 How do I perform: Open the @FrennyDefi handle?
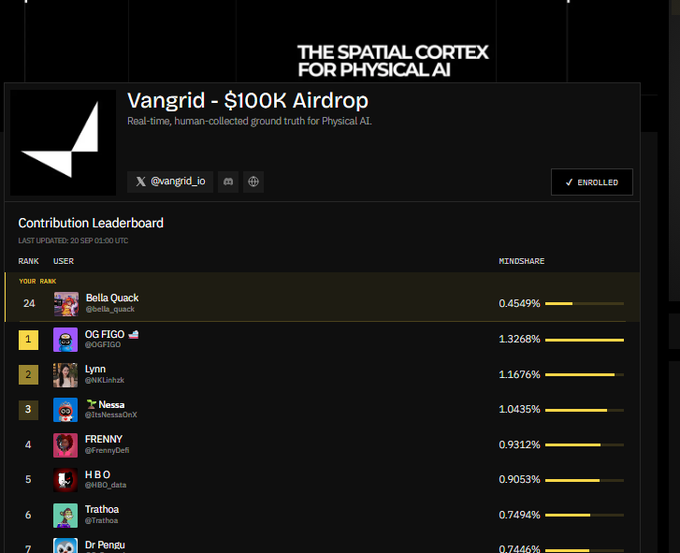[x=107, y=451]
